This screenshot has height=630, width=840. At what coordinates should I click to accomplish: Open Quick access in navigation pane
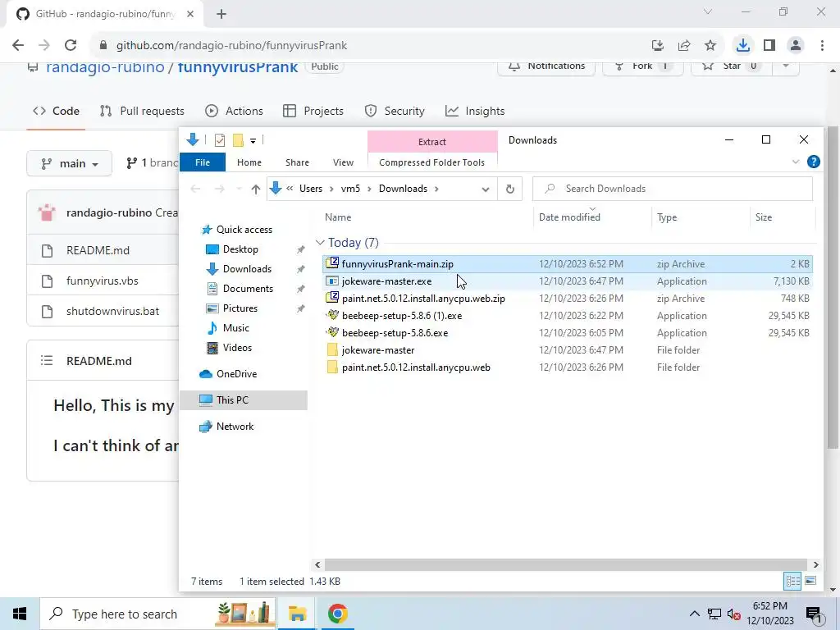[244, 230]
